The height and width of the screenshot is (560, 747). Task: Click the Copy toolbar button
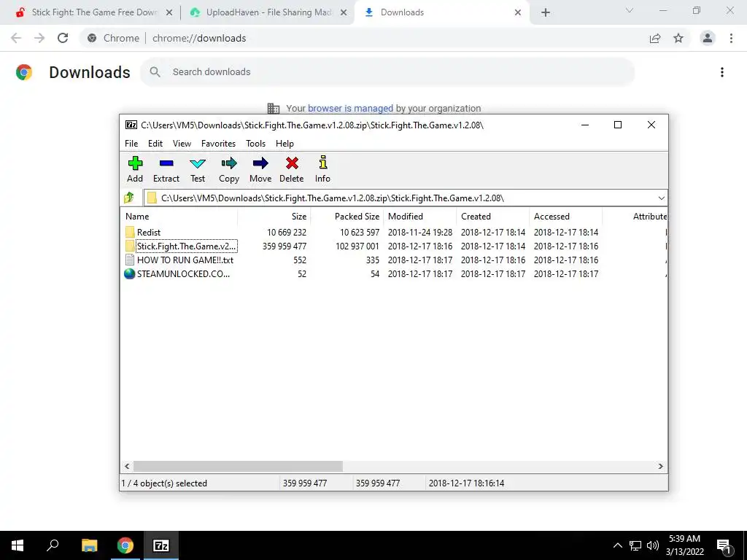(228, 169)
